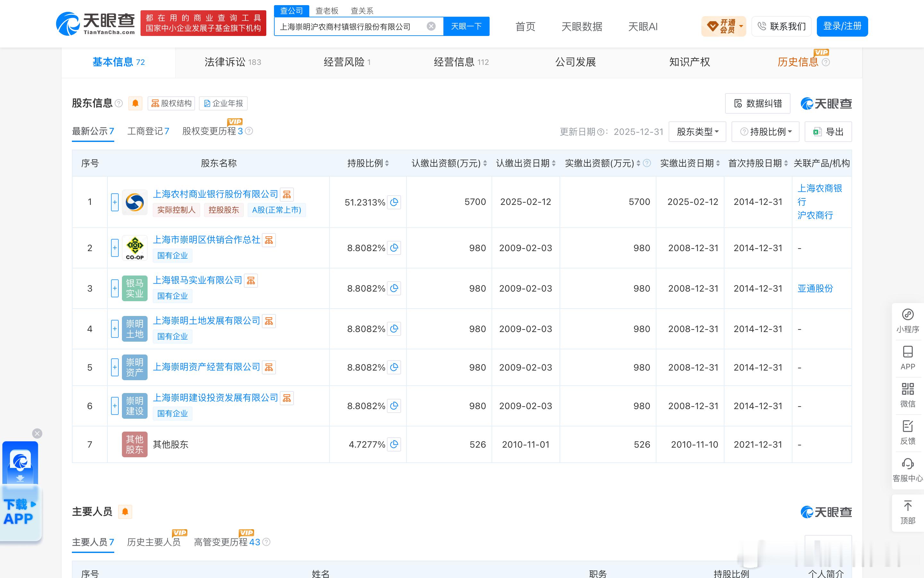Screen dimensions: 924x578
Task: Click pie chart icon next to 4.7277%
Action: point(394,444)
